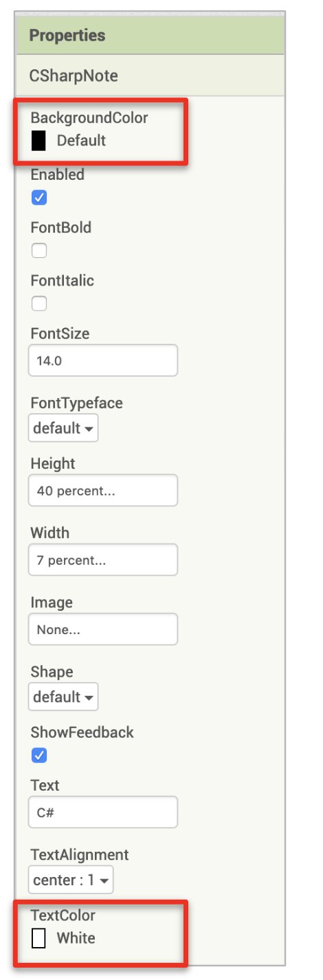
Task: Expand the Shape dropdown
Action: coord(63,697)
